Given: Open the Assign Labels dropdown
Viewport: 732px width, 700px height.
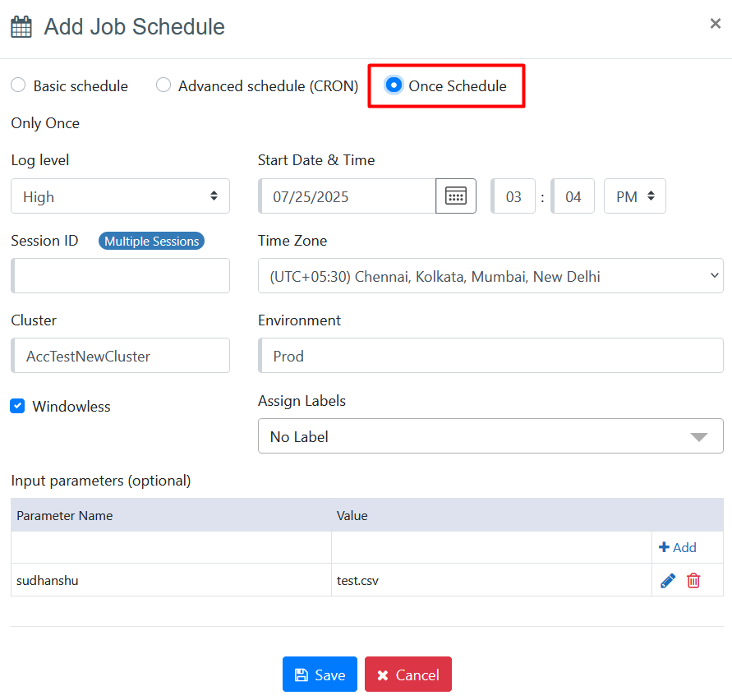Looking at the screenshot, I should click(490, 436).
